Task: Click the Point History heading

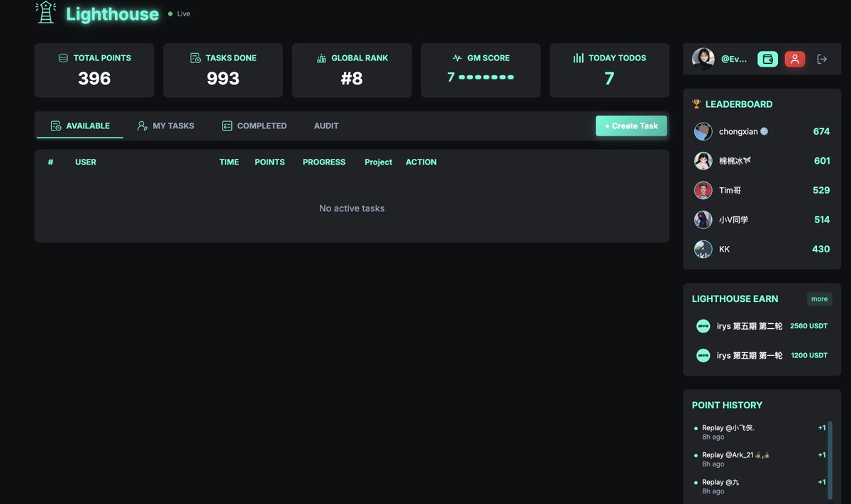Action: coord(727,405)
